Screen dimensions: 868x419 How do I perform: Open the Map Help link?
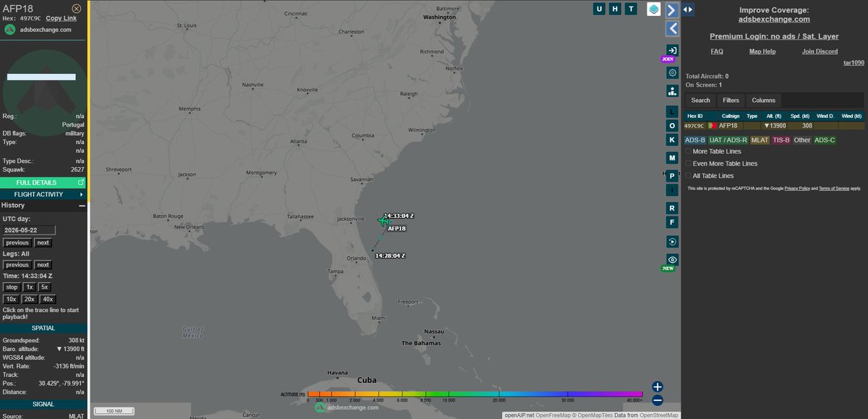(x=762, y=51)
